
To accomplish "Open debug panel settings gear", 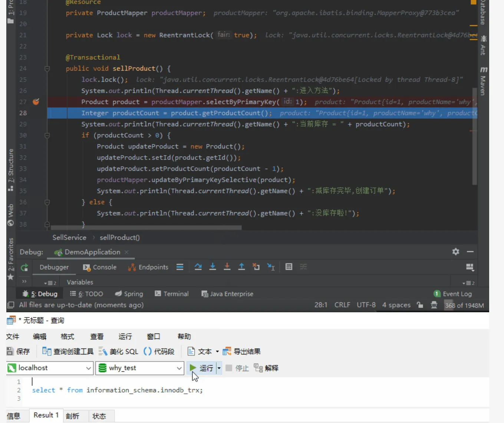I will [456, 252].
